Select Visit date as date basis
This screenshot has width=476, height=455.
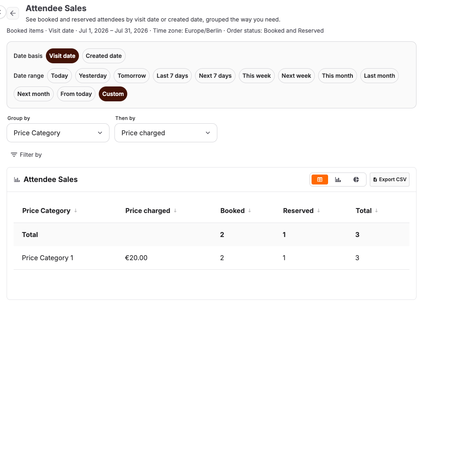point(62,56)
